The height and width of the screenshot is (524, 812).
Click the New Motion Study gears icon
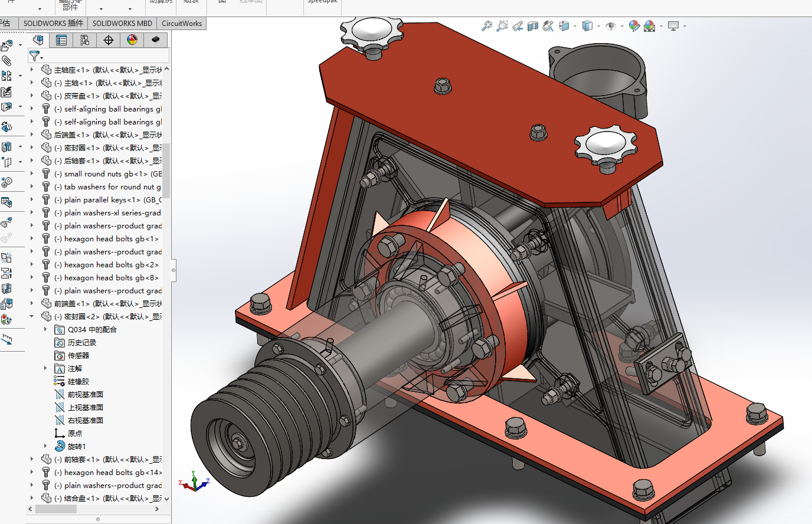pos(6,182)
